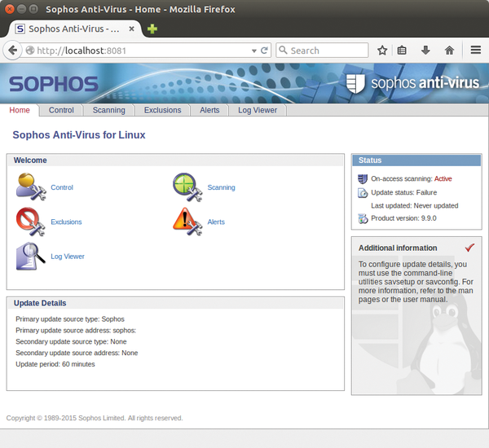Viewport: 489px width, 448px height.
Task: Show bookmarks list icon in toolbar
Action: [402, 51]
